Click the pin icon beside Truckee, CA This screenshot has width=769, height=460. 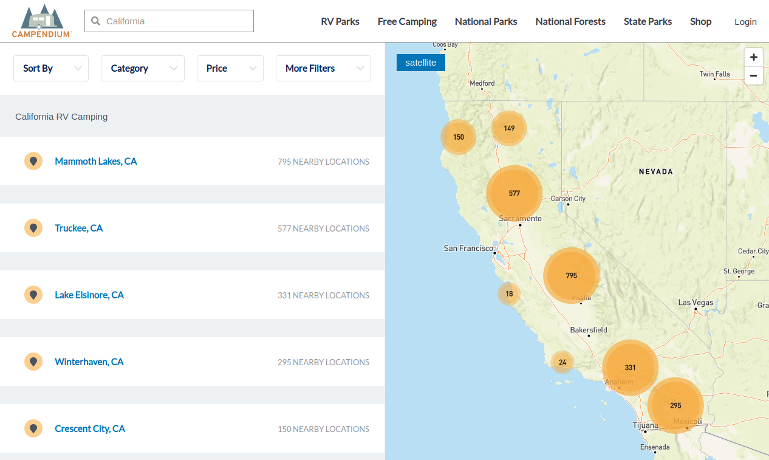33,228
